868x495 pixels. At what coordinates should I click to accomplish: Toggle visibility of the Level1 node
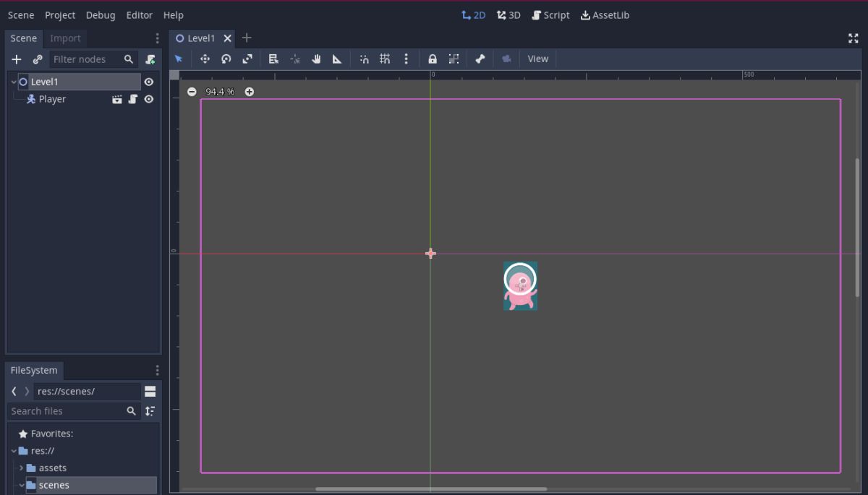click(x=149, y=82)
